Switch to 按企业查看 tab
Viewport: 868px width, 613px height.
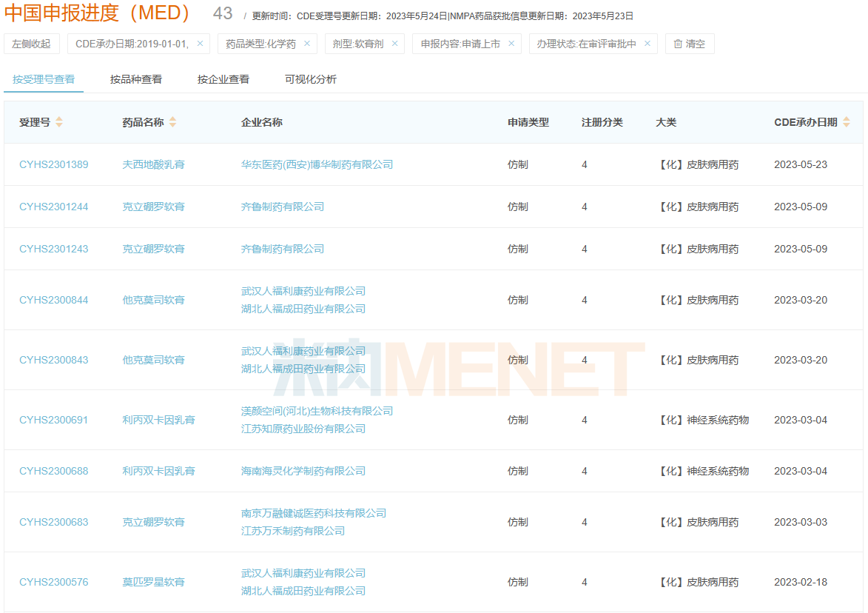pos(223,79)
